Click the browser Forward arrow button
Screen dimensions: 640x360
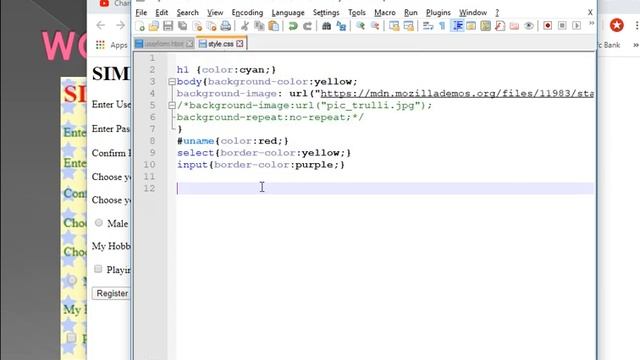click(x=120, y=26)
